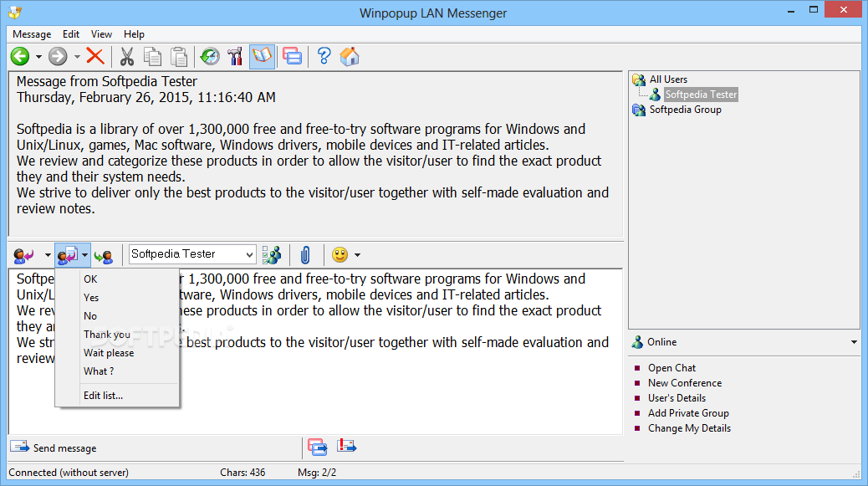Click the Open Chat link
Image resolution: width=868 pixels, height=486 pixels.
(671, 368)
